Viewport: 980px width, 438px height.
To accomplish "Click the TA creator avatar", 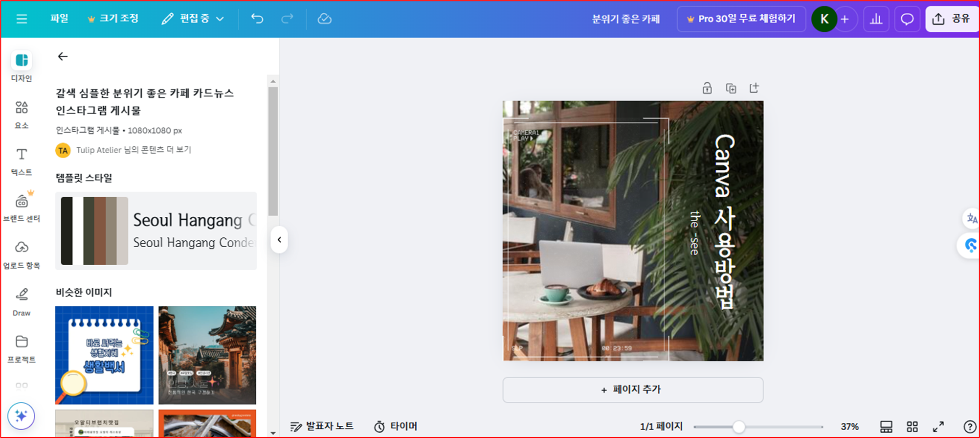I will (x=63, y=150).
